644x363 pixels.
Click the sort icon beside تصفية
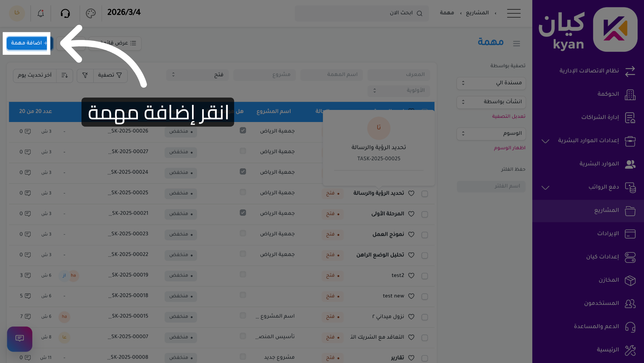click(64, 75)
